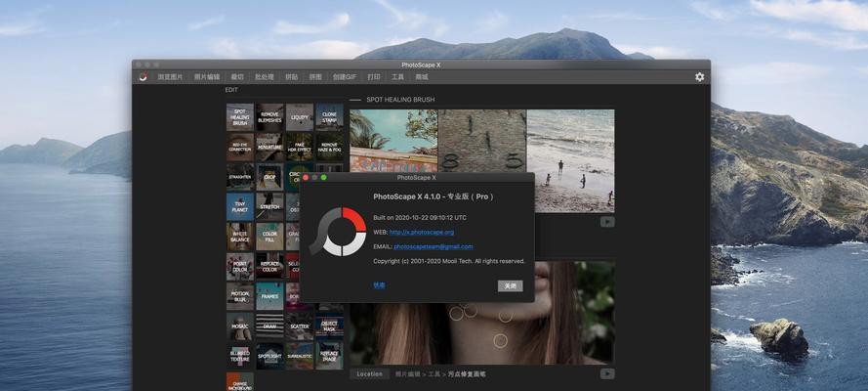Open the Mosaic tool tile
This screenshot has height=391, width=868.
(x=239, y=326)
